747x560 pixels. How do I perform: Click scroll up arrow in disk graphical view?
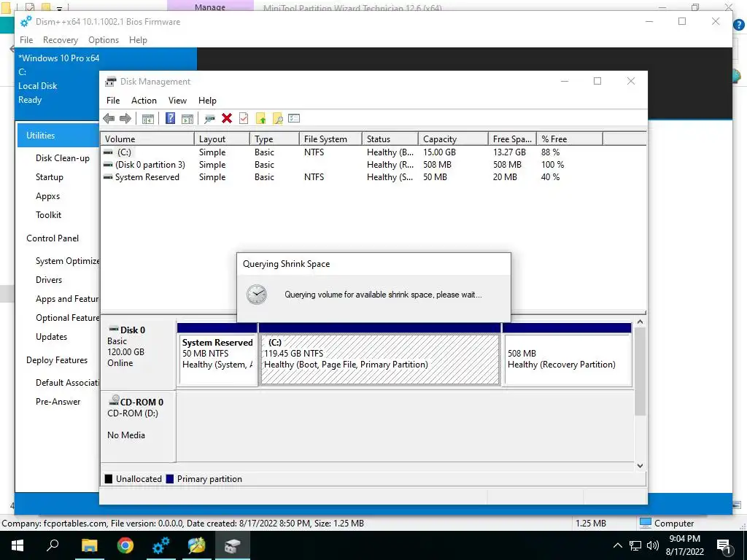coord(640,322)
